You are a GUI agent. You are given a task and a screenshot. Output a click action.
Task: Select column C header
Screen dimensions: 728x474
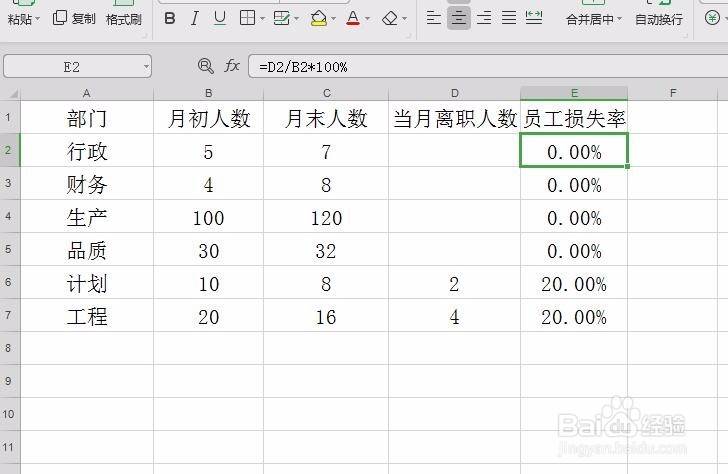click(326, 93)
